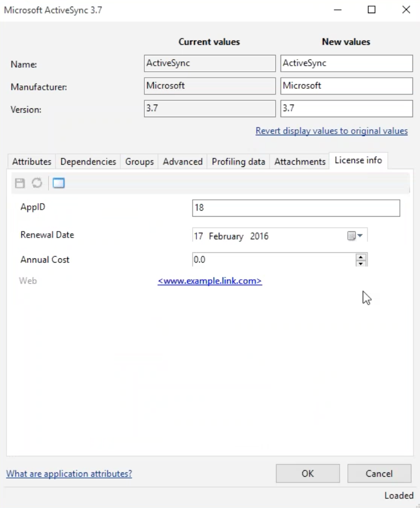Click the refresh icon in License info toolbar
Image resolution: width=420 pixels, height=508 pixels.
coord(37,183)
